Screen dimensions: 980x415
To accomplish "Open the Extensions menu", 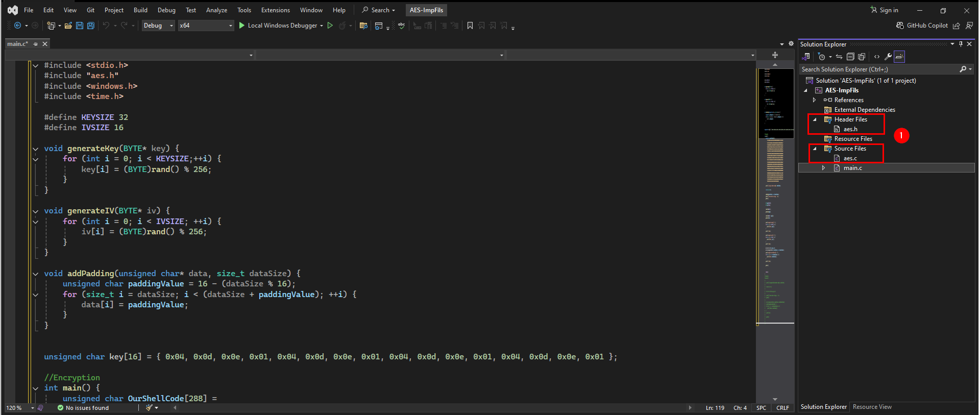I will [276, 10].
